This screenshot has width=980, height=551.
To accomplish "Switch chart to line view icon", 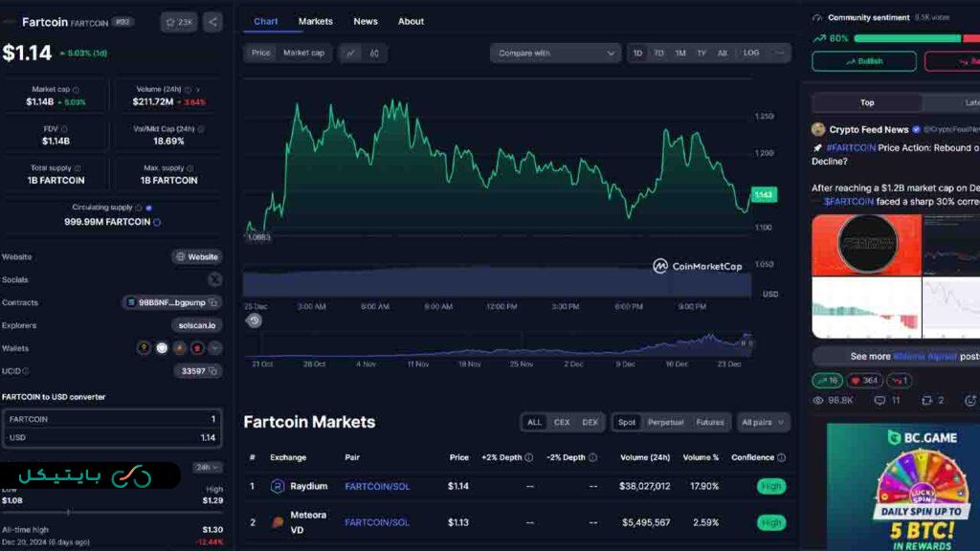I will tap(350, 54).
